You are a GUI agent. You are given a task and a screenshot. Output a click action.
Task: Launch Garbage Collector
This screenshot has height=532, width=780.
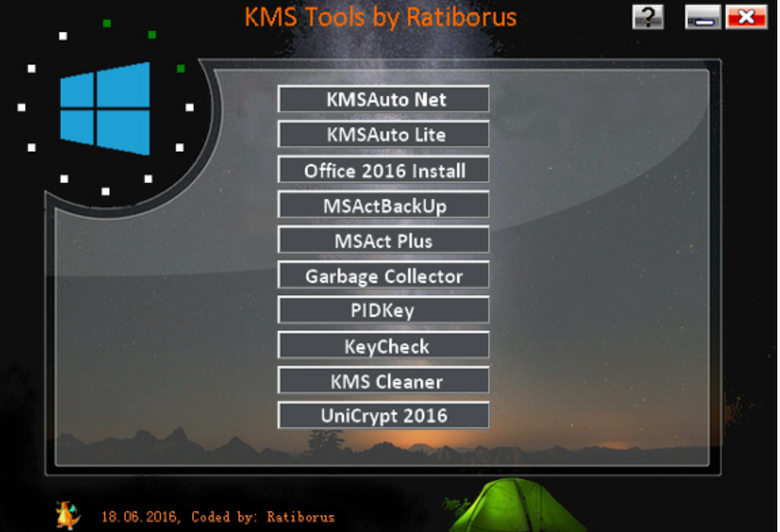coord(383,276)
